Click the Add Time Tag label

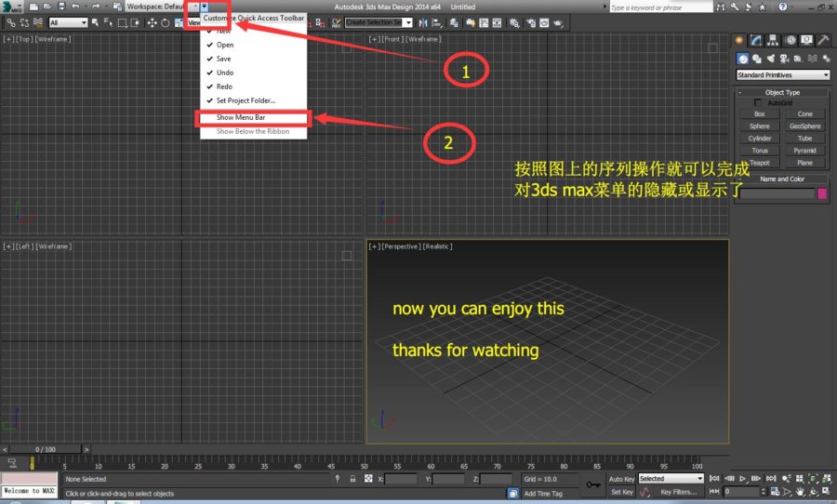click(x=543, y=494)
